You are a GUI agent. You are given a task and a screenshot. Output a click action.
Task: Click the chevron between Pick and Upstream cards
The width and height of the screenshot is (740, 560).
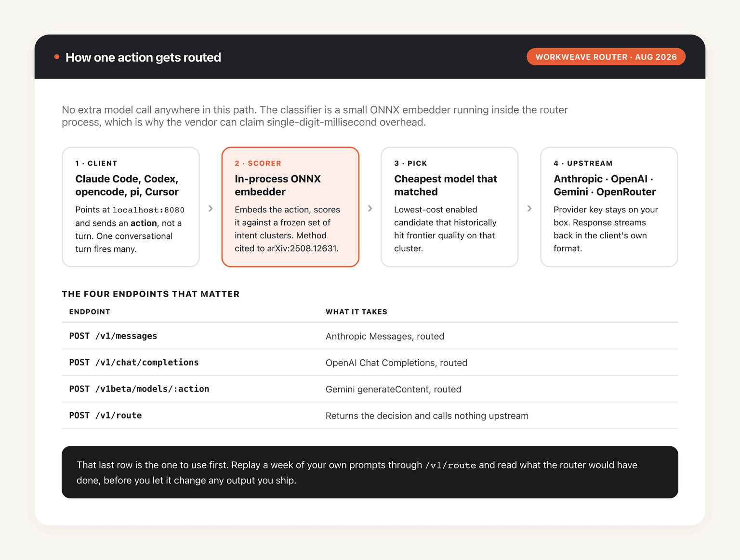(x=529, y=208)
